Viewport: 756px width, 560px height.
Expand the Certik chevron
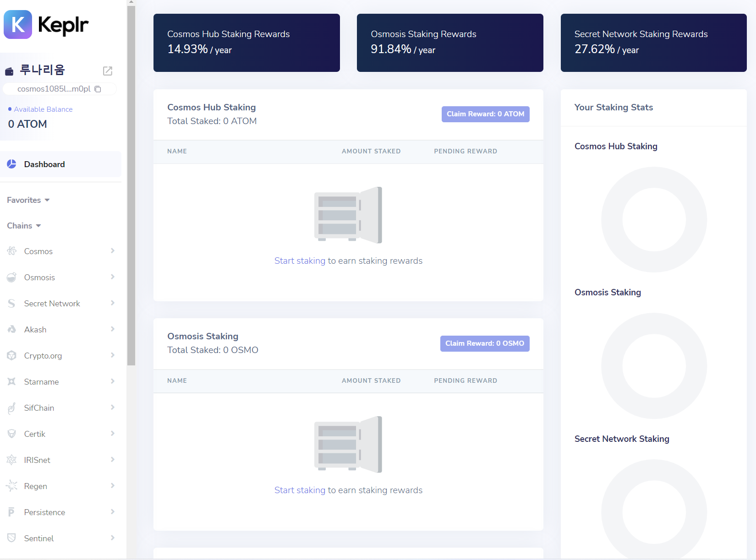pos(112,433)
